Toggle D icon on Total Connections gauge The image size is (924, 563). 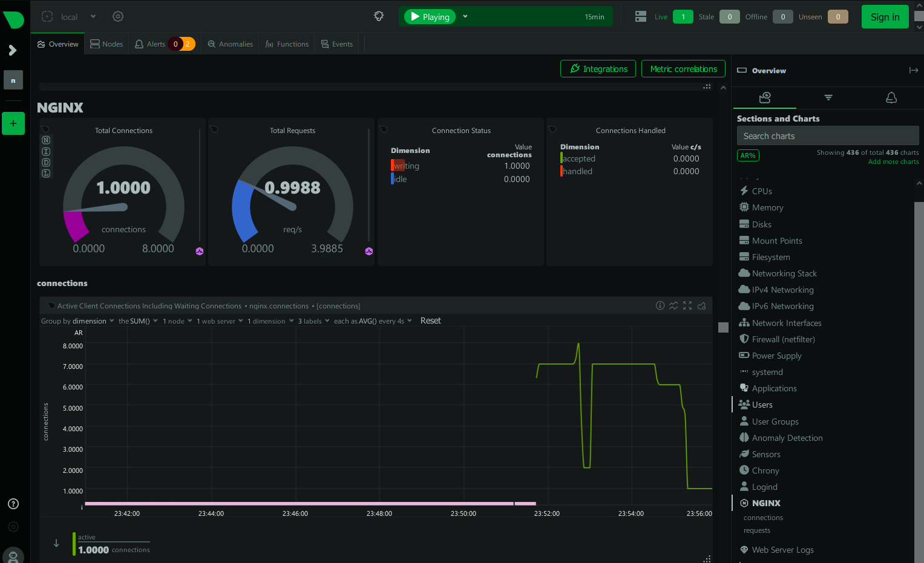(46, 163)
